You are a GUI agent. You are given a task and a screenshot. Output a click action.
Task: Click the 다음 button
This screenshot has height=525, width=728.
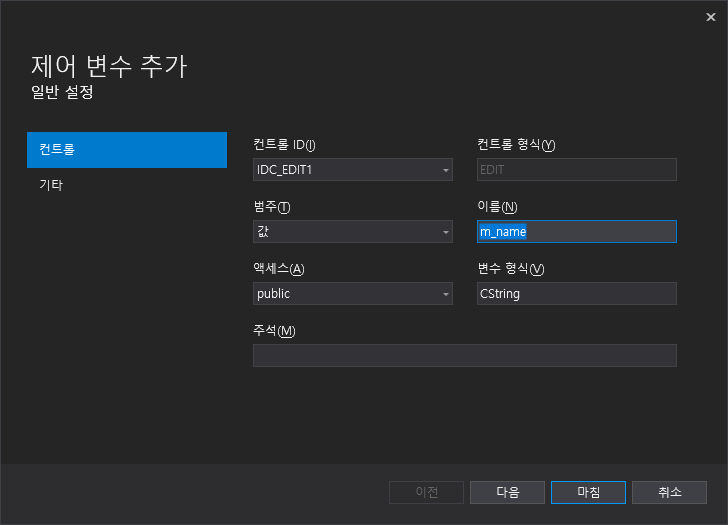[x=507, y=492]
